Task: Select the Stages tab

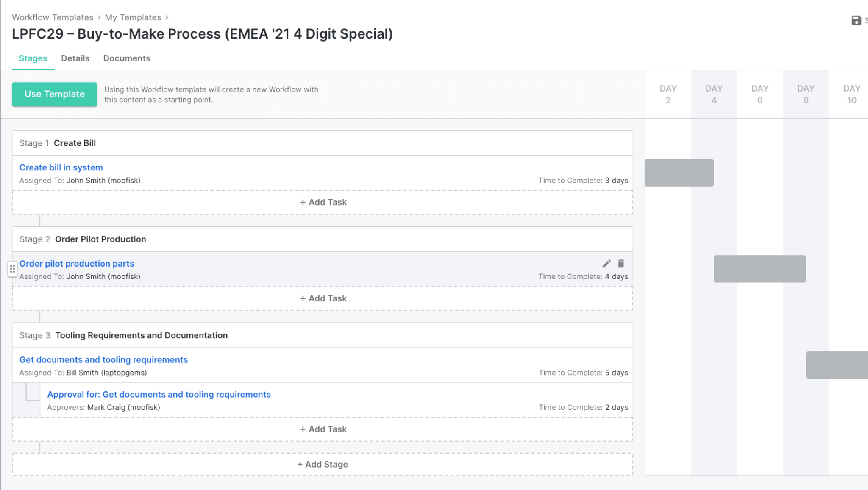Action: 33,58
